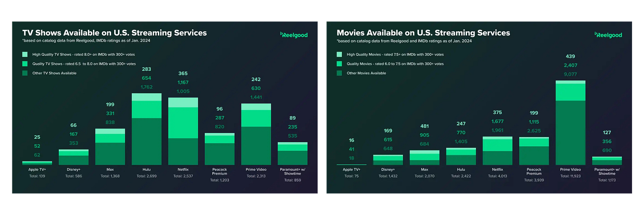Click the value '89' above Paramount+ TV bar
The width and height of the screenshot is (644, 215).
(292, 118)
